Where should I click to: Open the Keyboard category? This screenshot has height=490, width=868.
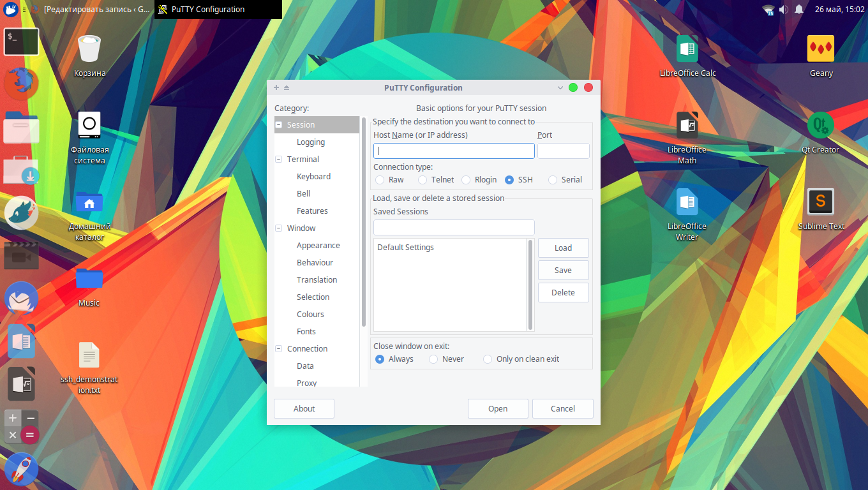click(x=313, y=177)
